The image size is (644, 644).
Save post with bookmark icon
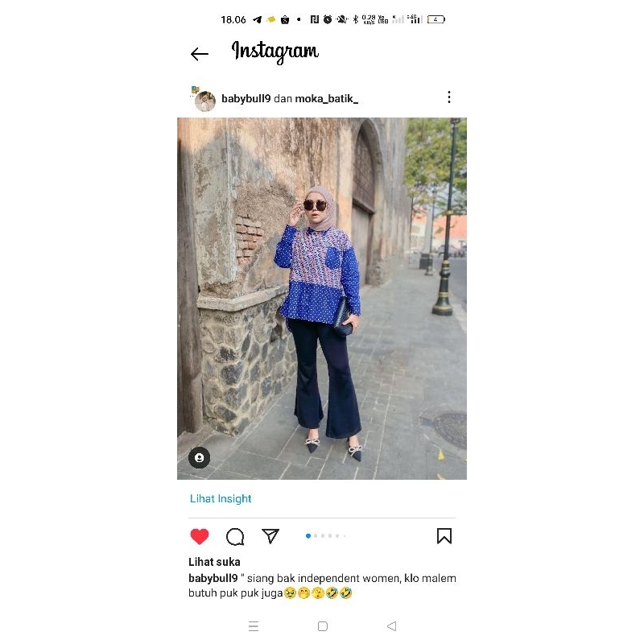tap(444, 536)
